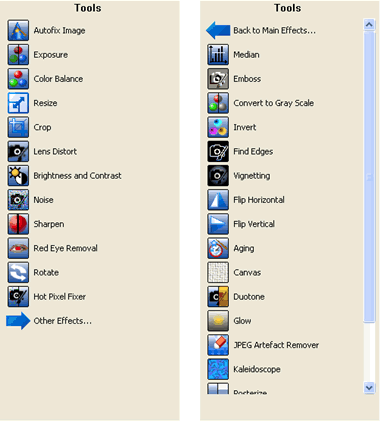Select the Invert effect icon

(x=218, y=127)
